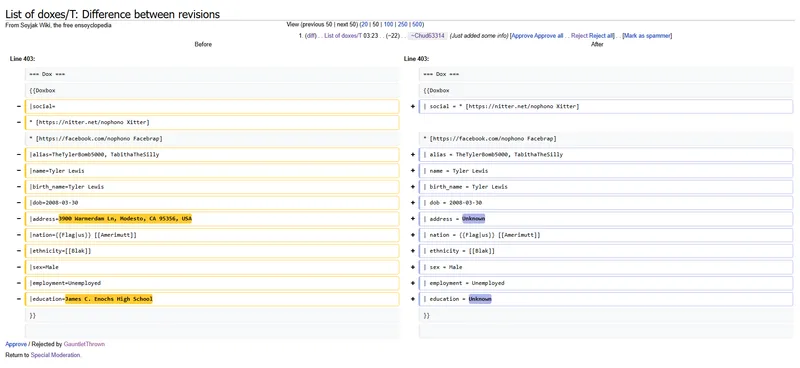Click the Approve link at the page bottom
800x368 pixels.
tap(16, 344)
